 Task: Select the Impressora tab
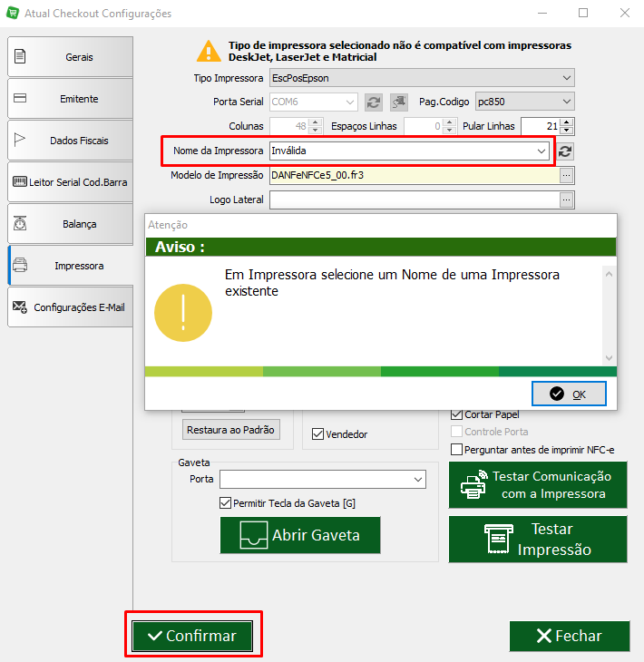(70, 266)
